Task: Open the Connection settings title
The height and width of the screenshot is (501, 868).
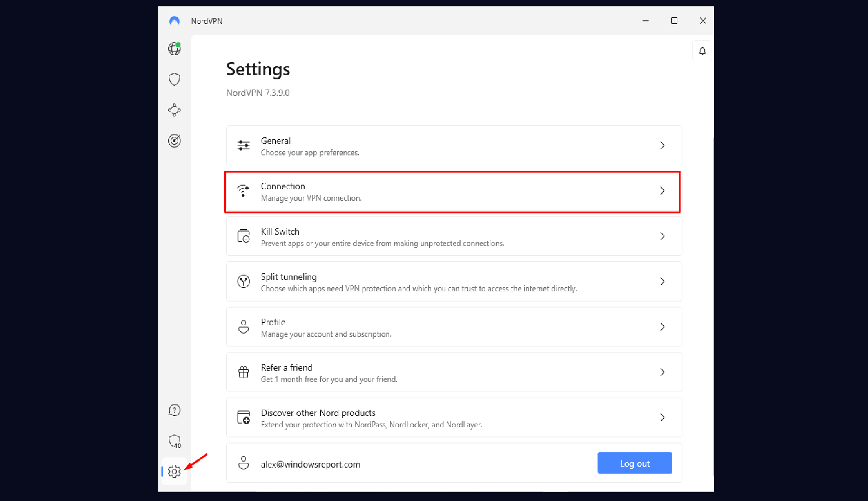Action: pyautogui.click(x=283, y=186)
